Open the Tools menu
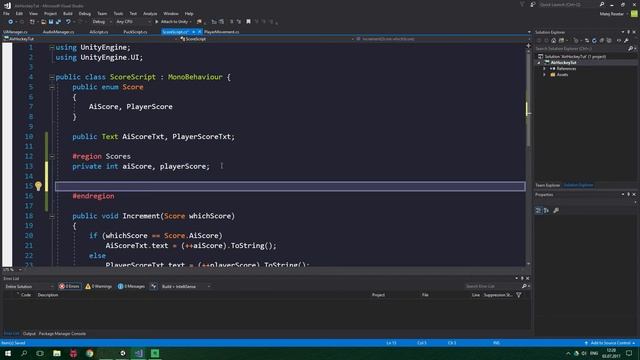Screen dimensions: 640x360 118,13
